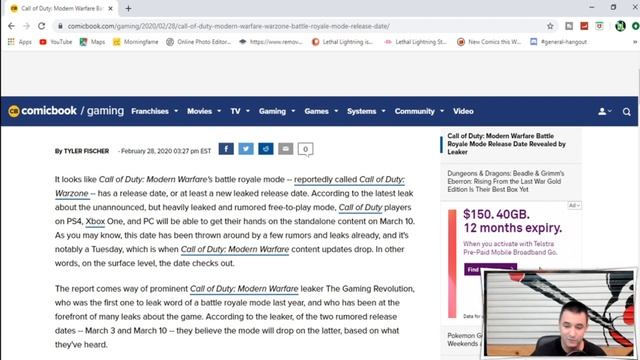
Task: Open a new browser tab
Action: pyautogui.click(x=128, y=8)
